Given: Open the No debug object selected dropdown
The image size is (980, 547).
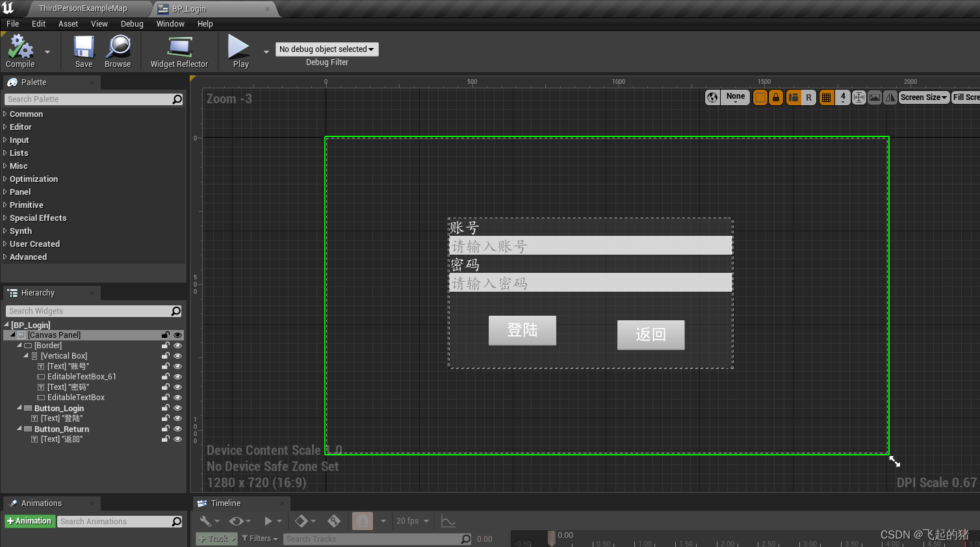Looking at the screenshot, I should [x=327, y=49].
